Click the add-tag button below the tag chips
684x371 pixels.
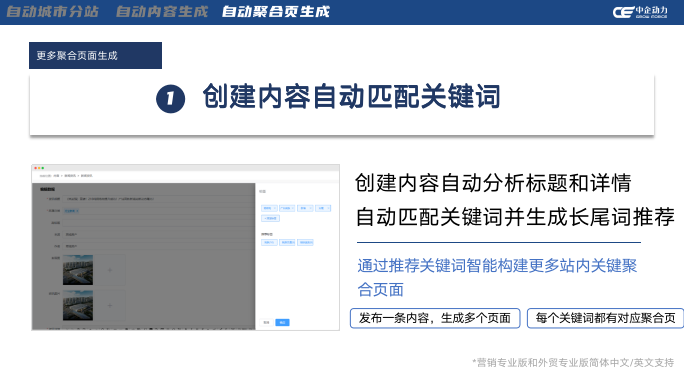pyautogui.click(x=270, y=218)
